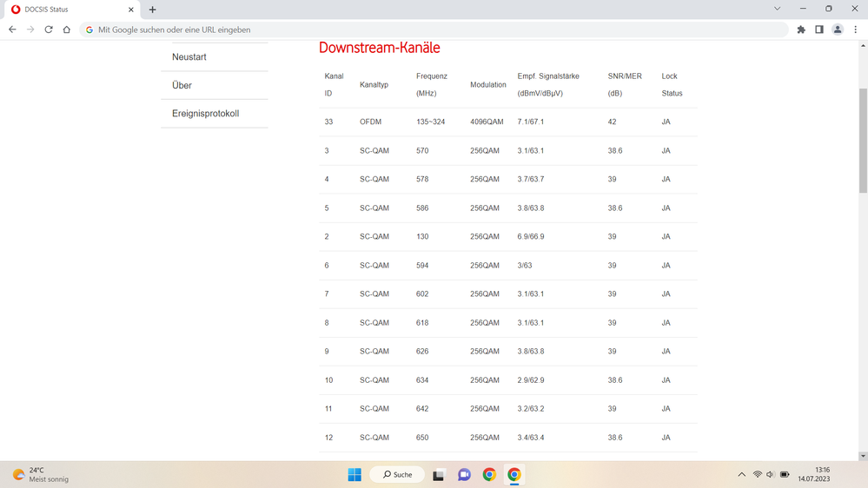Click frequency 602 in channel 7 row
This screenshot has width=868, height=488.
click(x=422, y=293)
